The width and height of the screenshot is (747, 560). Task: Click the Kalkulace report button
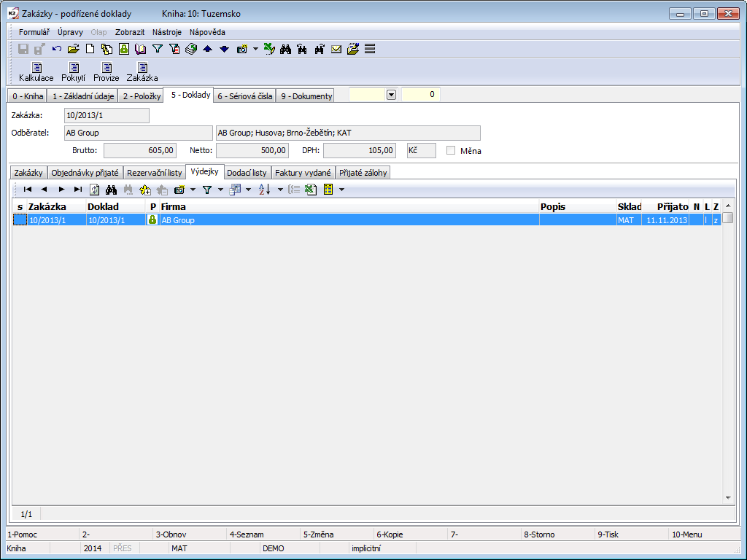tap(36, 72)
